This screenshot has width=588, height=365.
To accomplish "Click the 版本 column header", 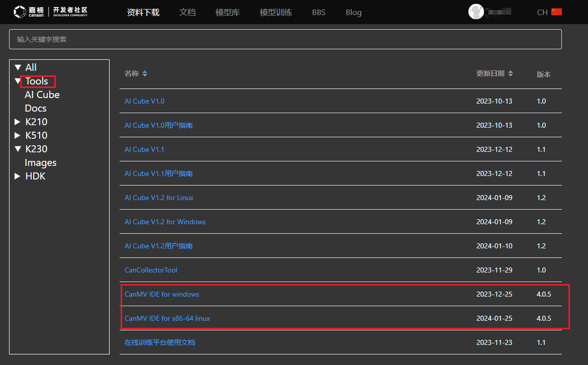I will (544, 74).
